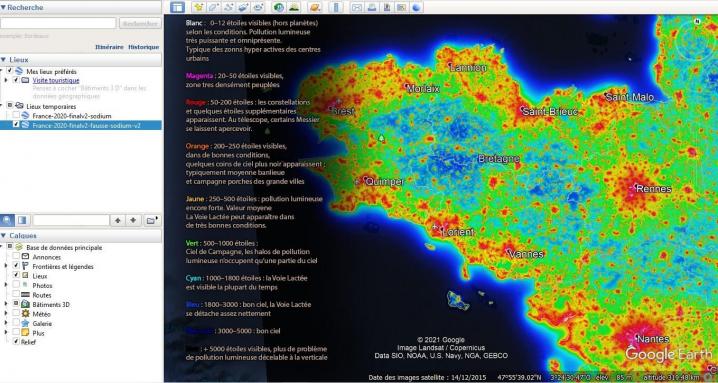This screenshot has height=383, width=718.
Task: Open the ruler measuring tool
Action: (x=336, y=7)
